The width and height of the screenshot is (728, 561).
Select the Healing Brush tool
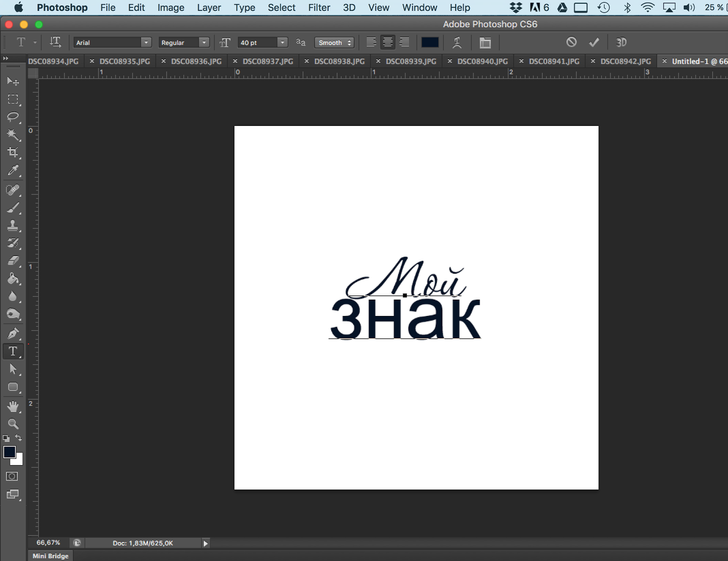[x=13, y=190]
